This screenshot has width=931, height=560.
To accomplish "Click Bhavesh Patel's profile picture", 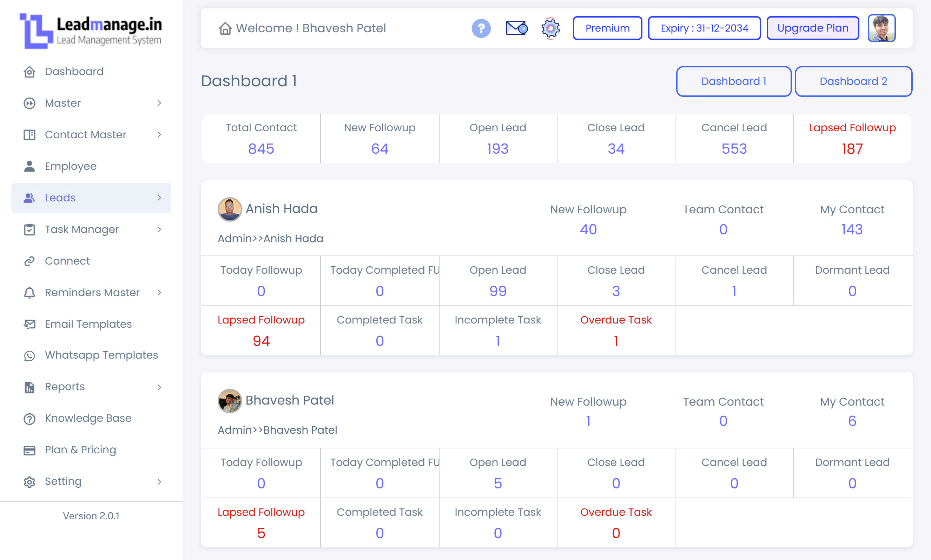I will pyautogui.click(x=882, y=28).
